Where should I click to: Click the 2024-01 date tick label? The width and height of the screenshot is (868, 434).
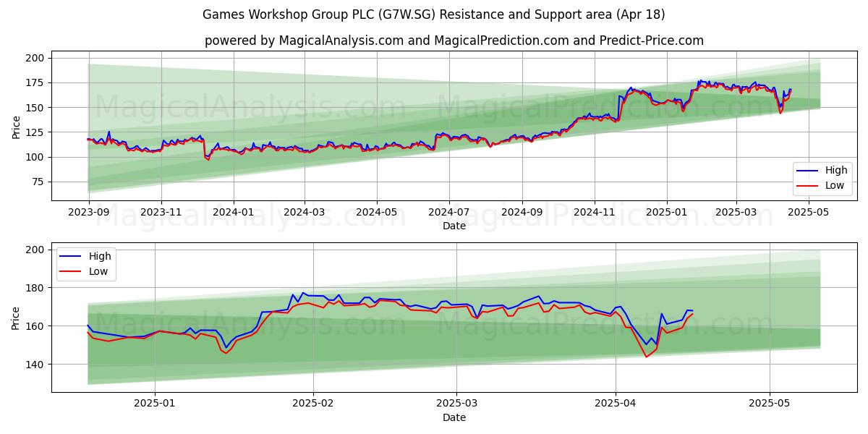click(234, 212)
